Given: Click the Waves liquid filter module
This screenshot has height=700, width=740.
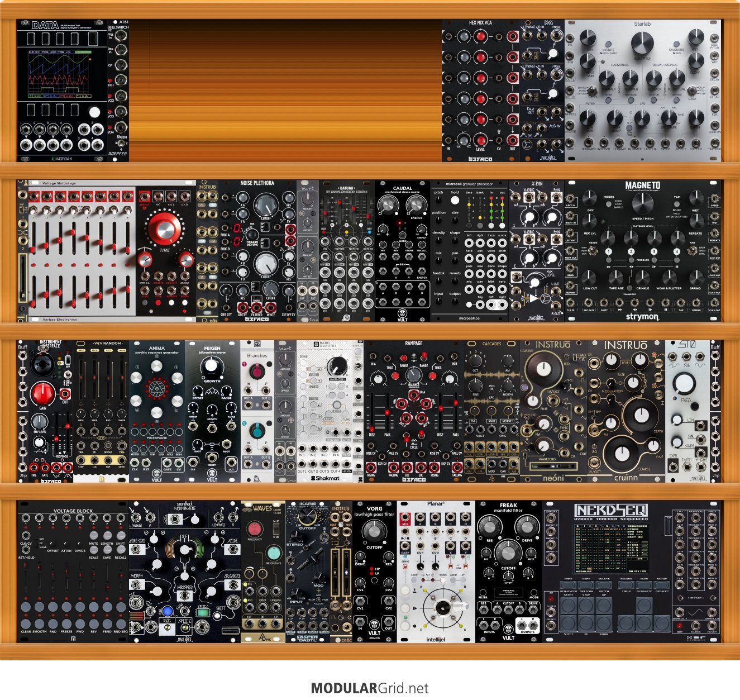Looking at the screenshot, I should click(x=263, y=572).
